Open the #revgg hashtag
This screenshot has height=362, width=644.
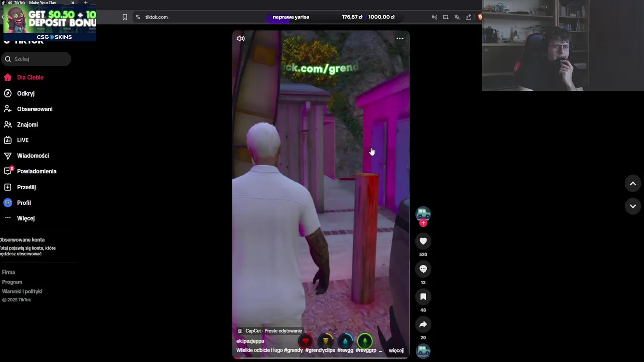[345, 350]
